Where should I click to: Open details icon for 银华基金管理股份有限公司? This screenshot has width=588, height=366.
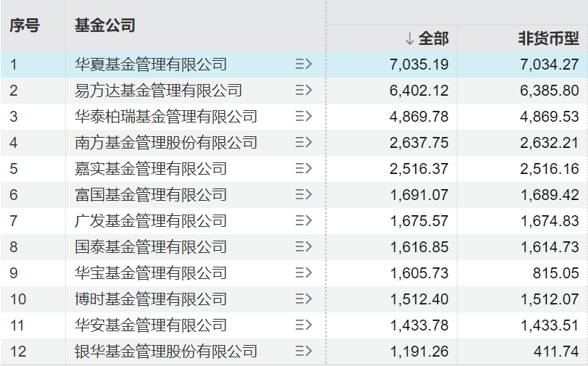click(x=303, y=351)
